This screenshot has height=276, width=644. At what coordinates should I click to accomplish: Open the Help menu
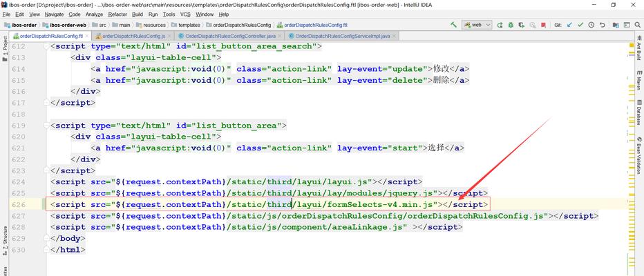tap(224, 14)
